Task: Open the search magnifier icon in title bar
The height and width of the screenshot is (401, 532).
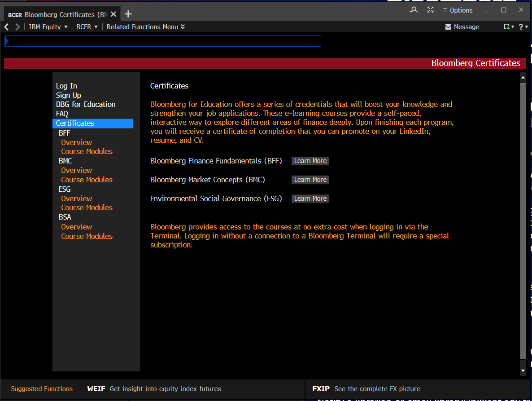Action: pos(414,10)
